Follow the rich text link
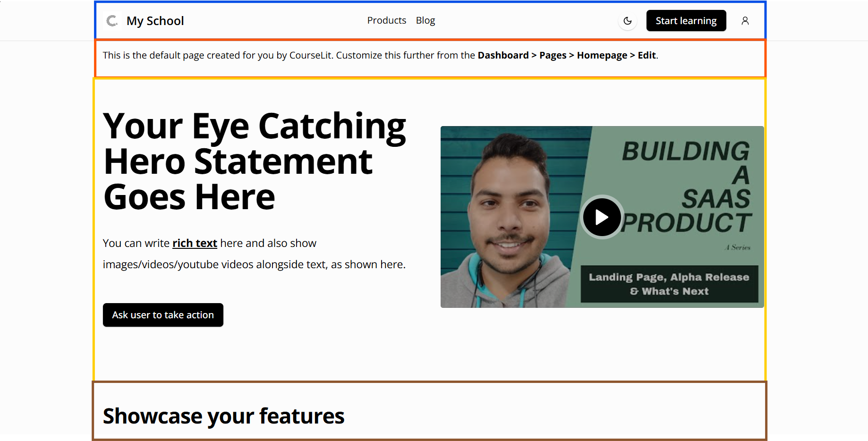 [195, 243]
